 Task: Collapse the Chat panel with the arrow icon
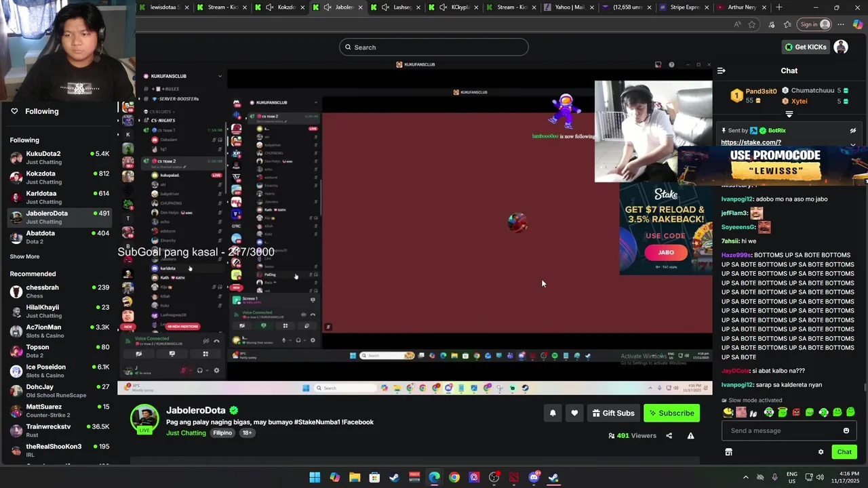[721, 70]
